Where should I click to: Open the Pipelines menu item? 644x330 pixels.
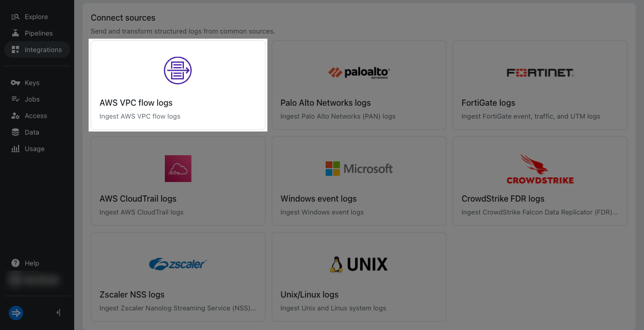tap(39, 33)
